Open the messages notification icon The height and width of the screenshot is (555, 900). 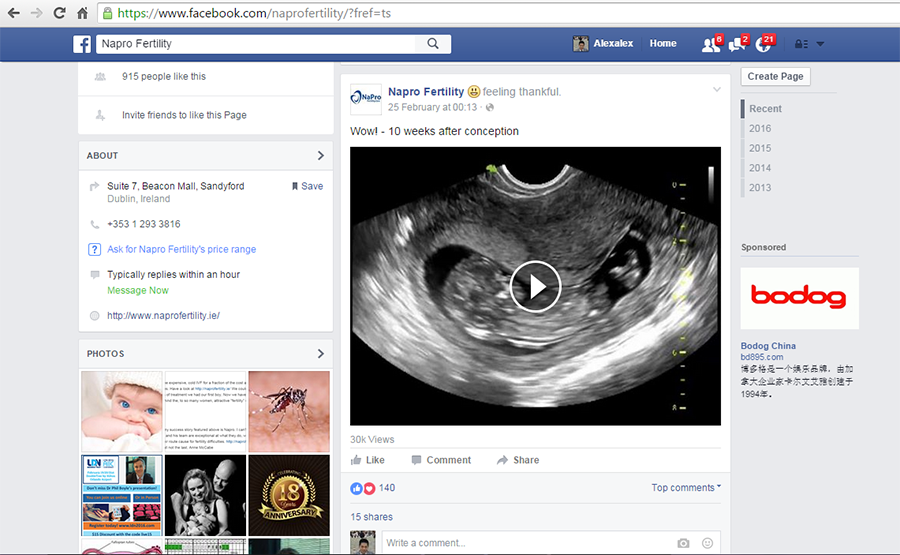click(737, 44)
